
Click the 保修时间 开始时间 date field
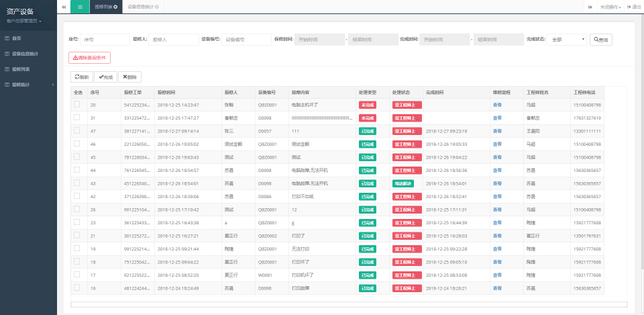319,40
